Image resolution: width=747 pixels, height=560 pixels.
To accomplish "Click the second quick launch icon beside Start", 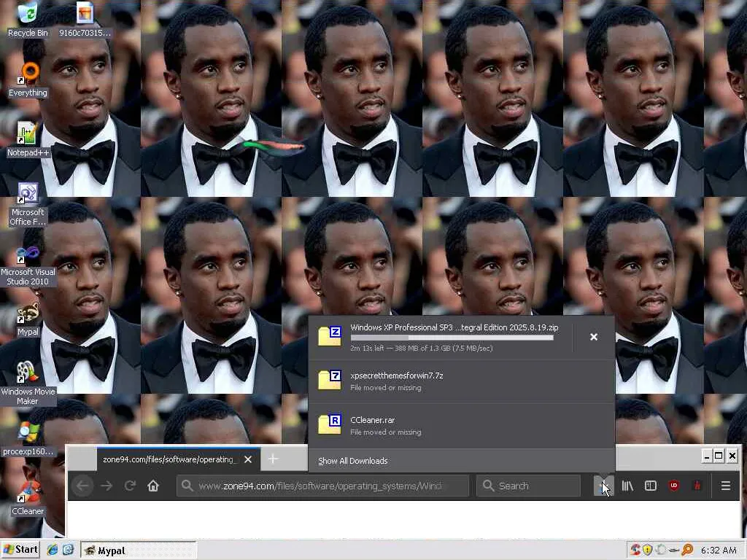I will pos(68,550).
